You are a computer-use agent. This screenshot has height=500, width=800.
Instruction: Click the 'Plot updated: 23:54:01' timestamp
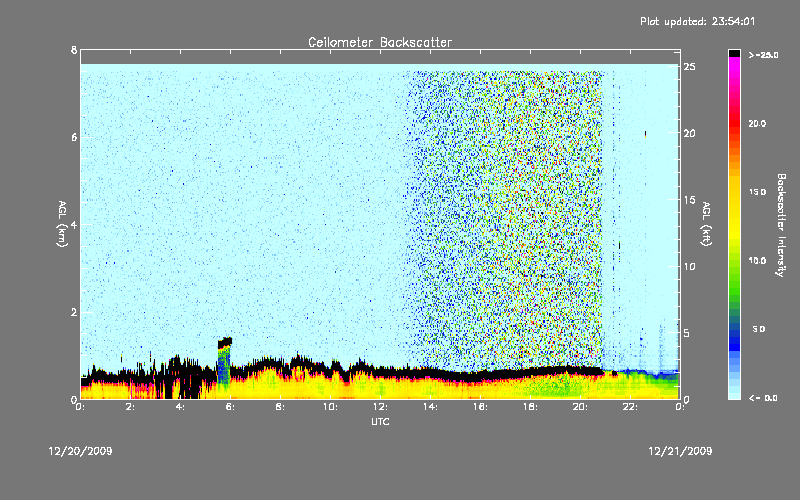pyautogui.click(x=697, y=21)
